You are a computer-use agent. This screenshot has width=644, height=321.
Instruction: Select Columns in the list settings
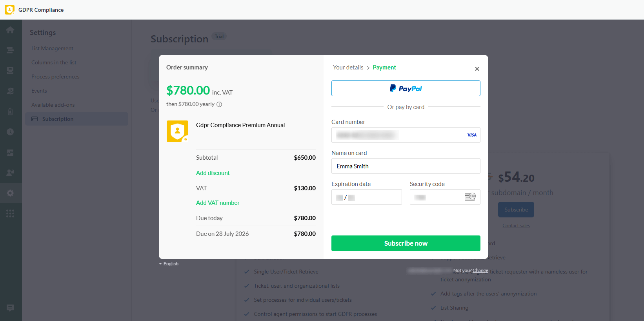point(54,62)
